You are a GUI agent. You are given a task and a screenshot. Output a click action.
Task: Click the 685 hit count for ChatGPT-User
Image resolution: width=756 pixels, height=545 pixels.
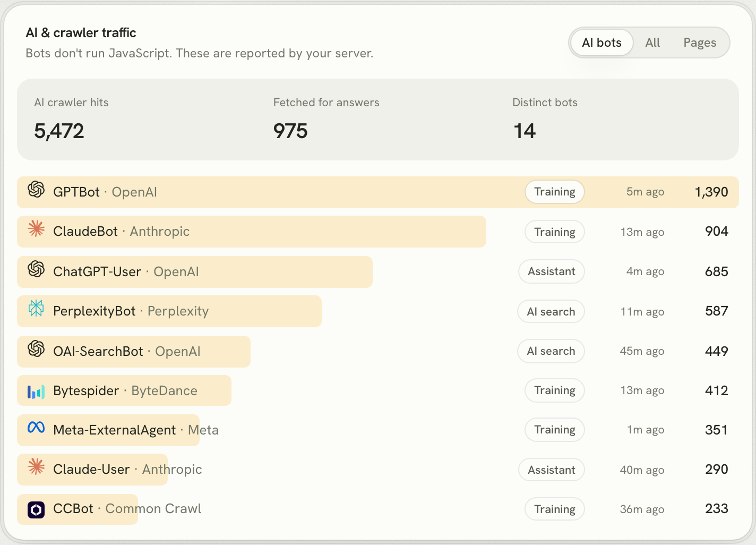coord(717,271)
